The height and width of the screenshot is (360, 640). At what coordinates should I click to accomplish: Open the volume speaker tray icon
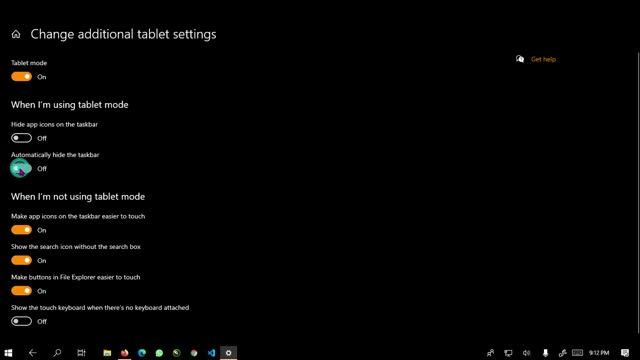[527, 353]
